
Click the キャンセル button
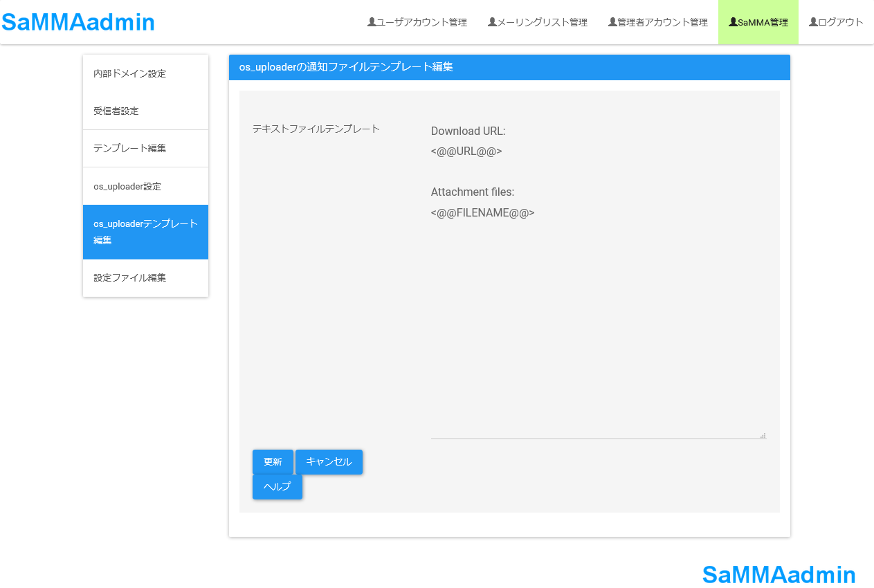tap(329, 461)
